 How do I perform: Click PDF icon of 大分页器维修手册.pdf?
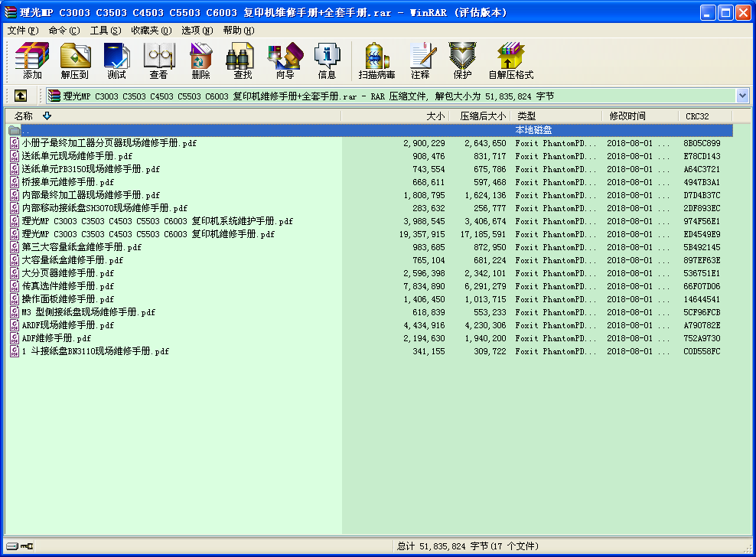15,273
